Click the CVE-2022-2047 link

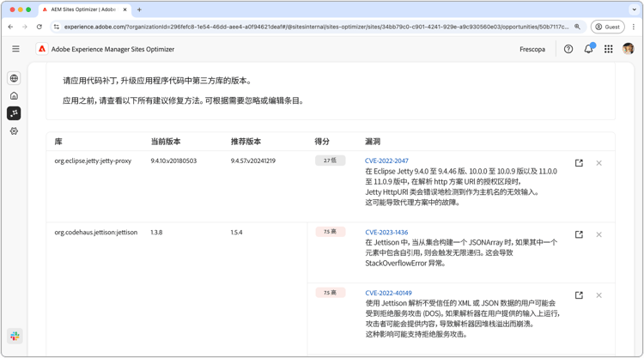[386, 161]
